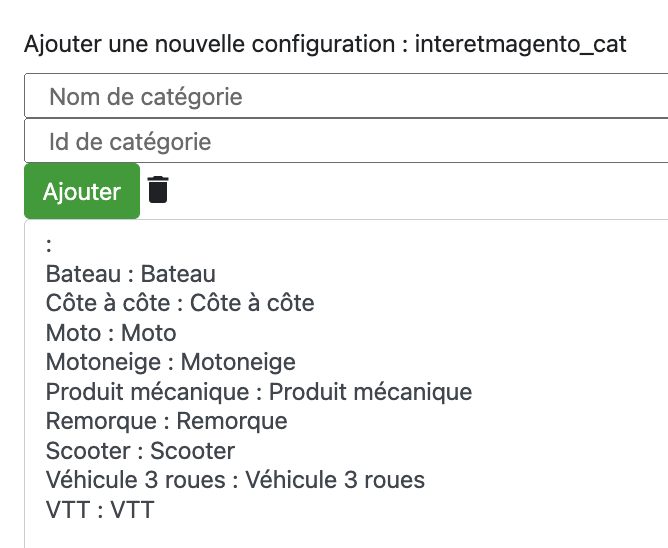Select the Moto : Moto entry
Screen dimensions: 668x548
tap(111, 332)
